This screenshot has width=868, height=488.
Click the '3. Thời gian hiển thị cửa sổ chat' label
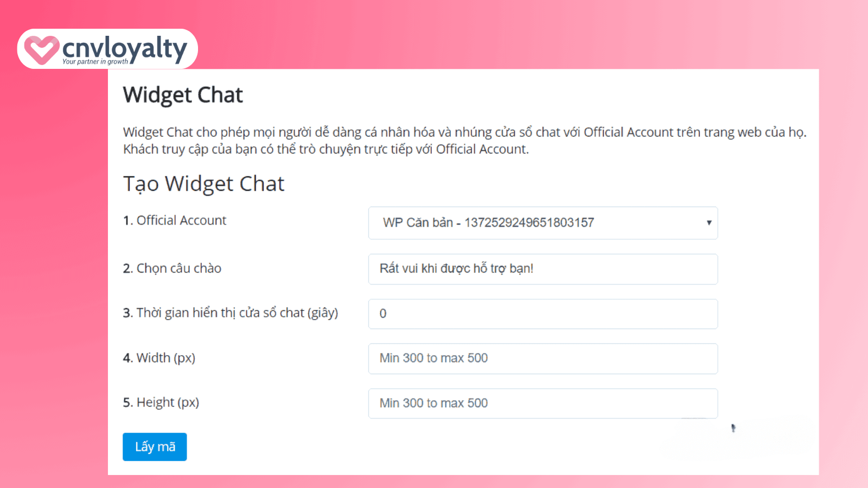pos(231,313)
